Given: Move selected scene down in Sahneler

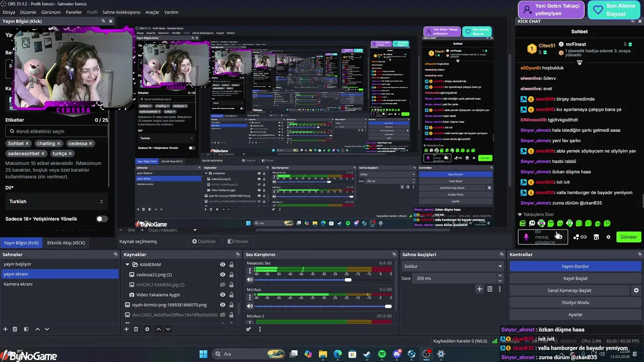Looking at the screenshot, I should pos(47,329).
